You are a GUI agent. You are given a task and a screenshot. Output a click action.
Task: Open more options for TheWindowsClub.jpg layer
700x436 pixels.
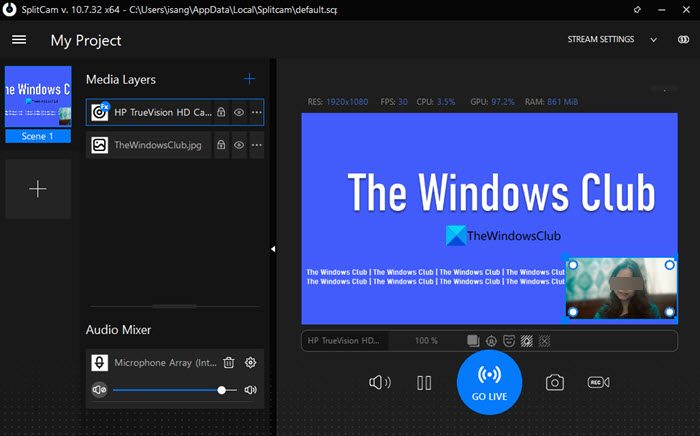pos(256,145)
